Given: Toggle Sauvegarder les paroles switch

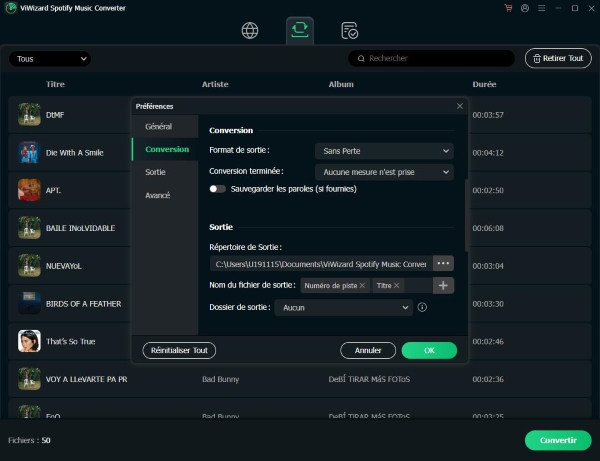Looking at the screenshot, I should tap(217, 189).
